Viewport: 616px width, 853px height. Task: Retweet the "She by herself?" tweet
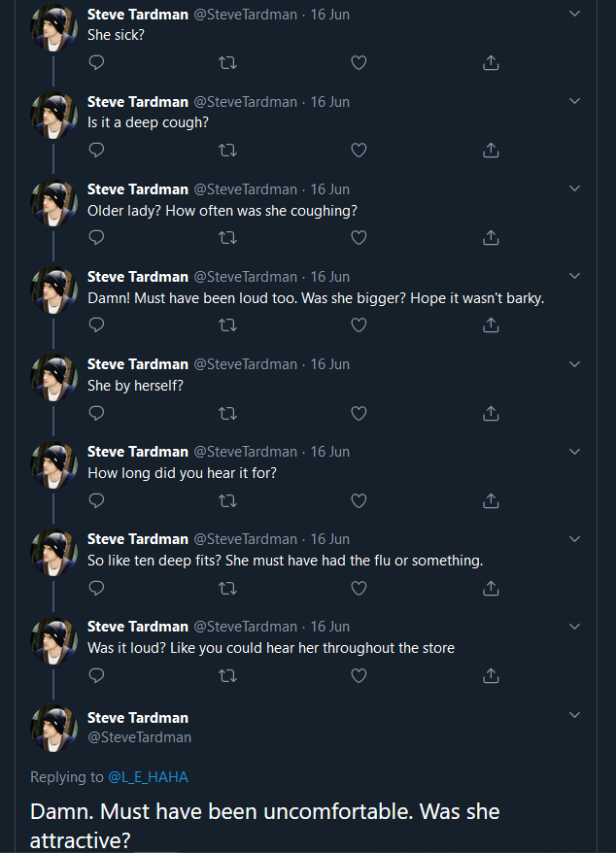point(228,413)
